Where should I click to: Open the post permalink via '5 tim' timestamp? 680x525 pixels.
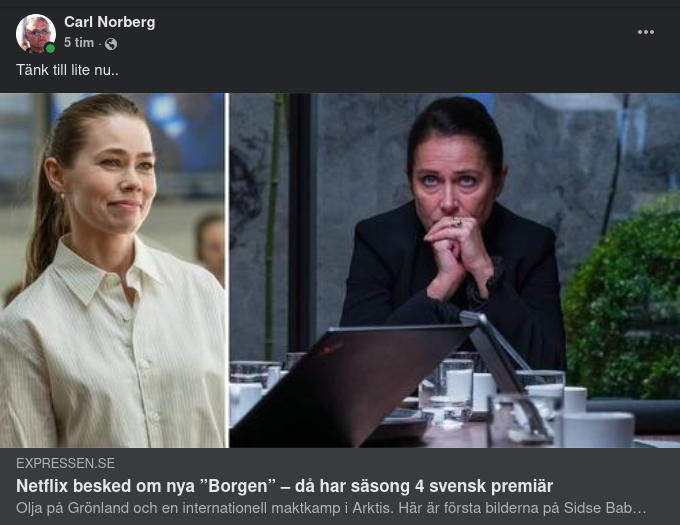79,42
